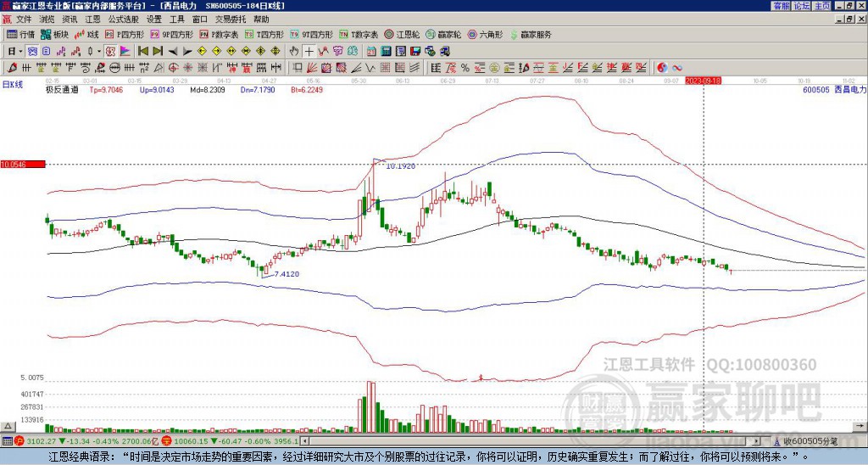This screenshot has height=465, width=868.
Task: Click the 600505 西昌电力 stock label
Action: pyautogui.click(x=834, y=89)
